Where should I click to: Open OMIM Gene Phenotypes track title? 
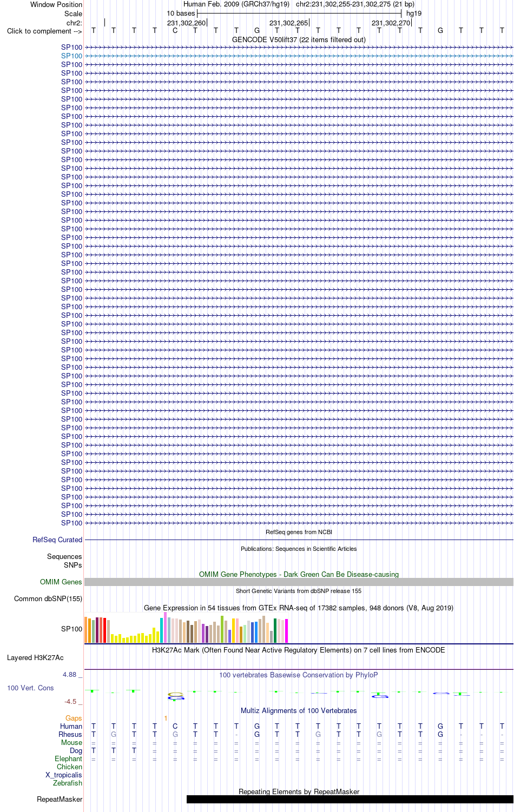point(299,574)
